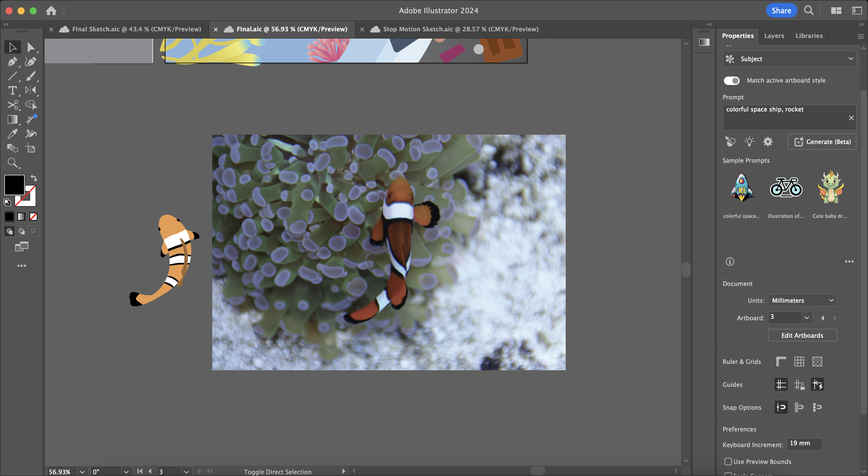Toggle Match active artboard style

point(731,80)
